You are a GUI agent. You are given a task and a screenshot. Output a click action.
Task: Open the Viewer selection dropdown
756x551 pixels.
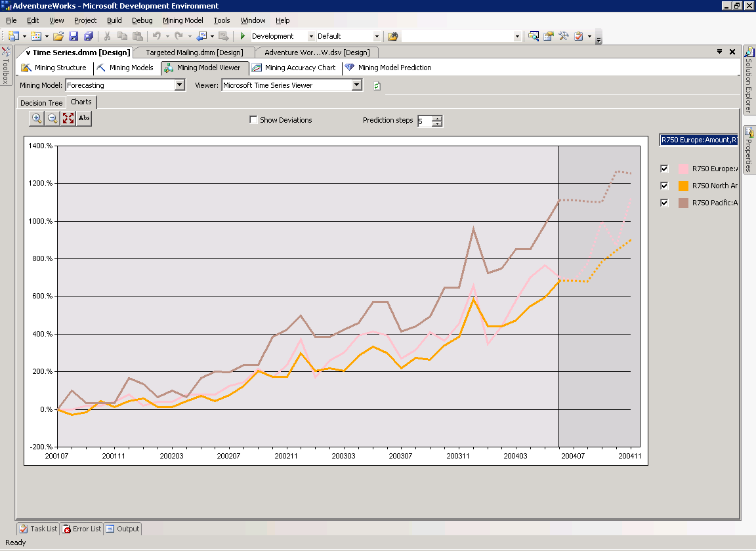tap(357, 85)
